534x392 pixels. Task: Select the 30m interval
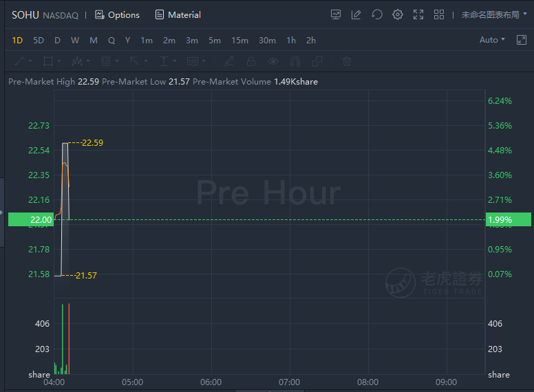(267, 41)
